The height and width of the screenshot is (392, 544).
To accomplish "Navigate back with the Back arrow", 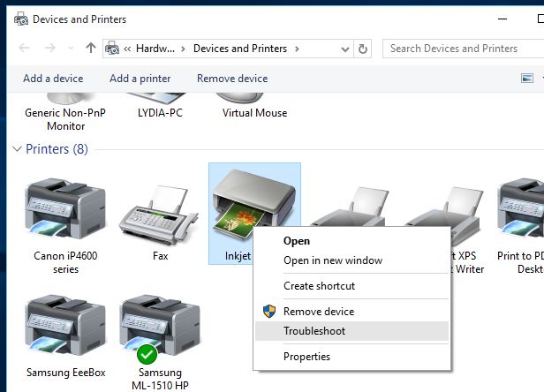I will coord(24,48).
